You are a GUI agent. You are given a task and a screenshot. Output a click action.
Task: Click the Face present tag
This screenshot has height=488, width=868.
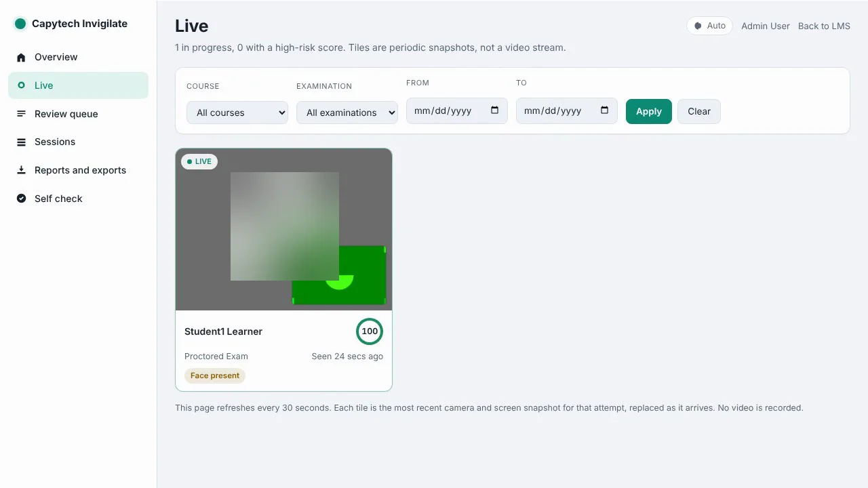[x=215, y=375]
